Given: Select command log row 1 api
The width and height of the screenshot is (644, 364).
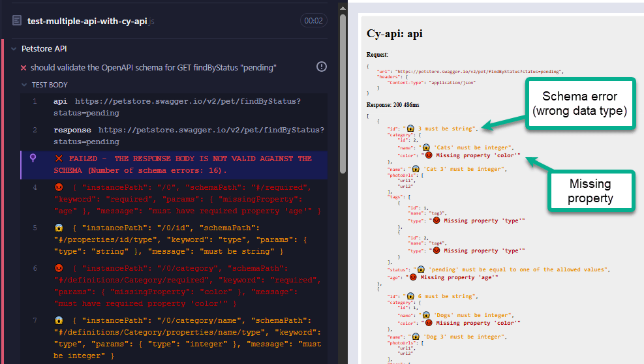Looking at the screenshot, I should (x=174, y=107).
